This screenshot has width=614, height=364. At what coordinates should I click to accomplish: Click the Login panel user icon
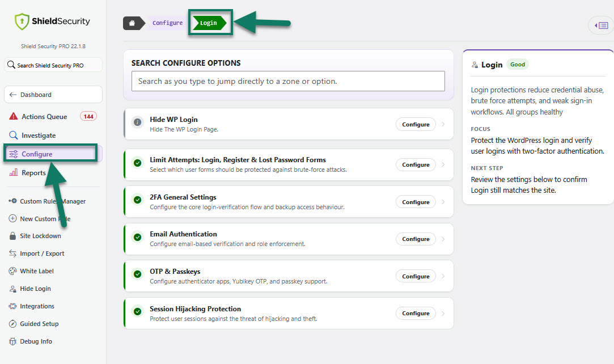(475, 65)
